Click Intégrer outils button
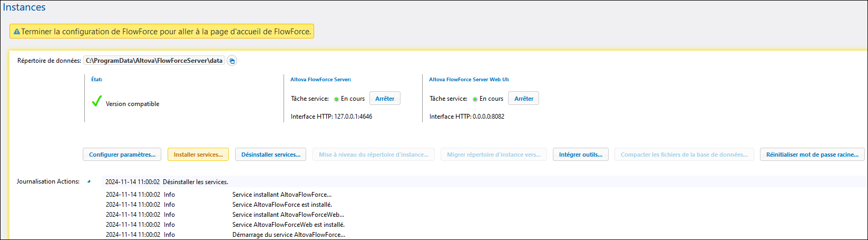Image resolution: width=868 pixels, height=240 pixels. pos(580,155)
